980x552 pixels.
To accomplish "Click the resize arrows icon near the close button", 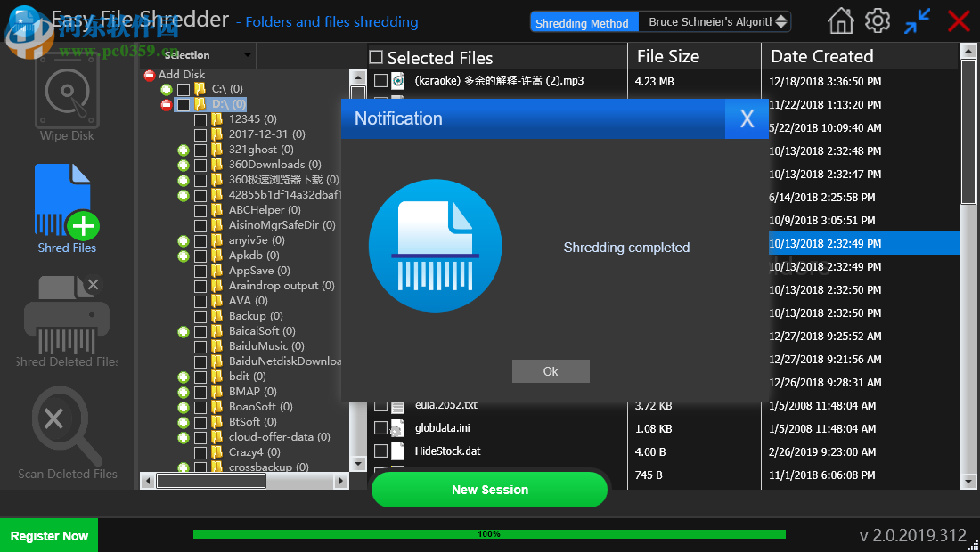I will click(917, 20).
